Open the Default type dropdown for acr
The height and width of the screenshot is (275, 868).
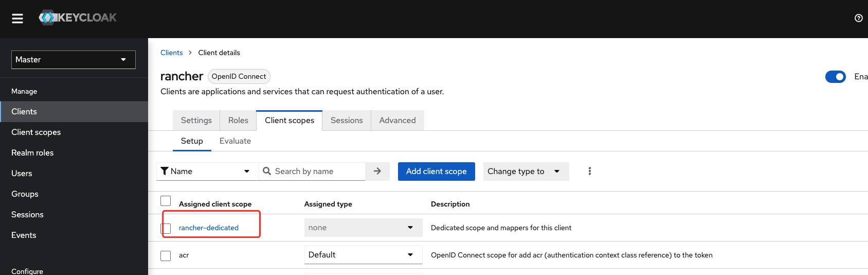click(364, 255)
